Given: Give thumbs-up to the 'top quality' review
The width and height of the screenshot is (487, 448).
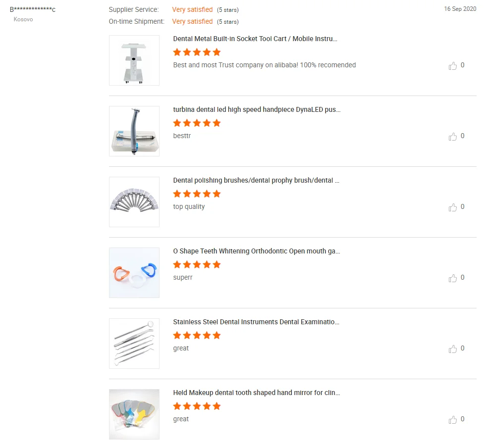Looking at the screenshot, I should (x=453, y=207).
